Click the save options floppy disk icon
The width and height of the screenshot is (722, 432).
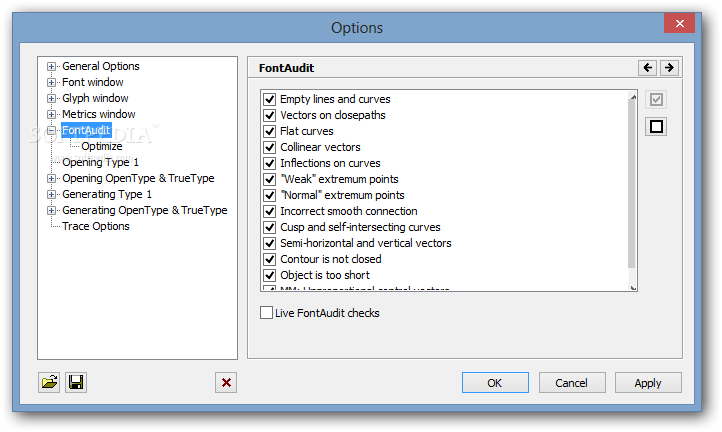(x=75, y=382)
